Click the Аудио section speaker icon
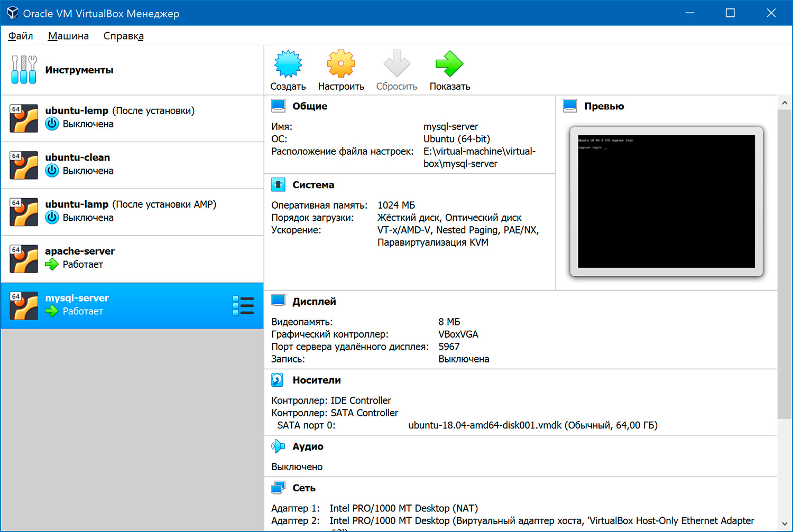Image resolution: width=793 pixels, height=532 pixels. click(x=278, y=446)
